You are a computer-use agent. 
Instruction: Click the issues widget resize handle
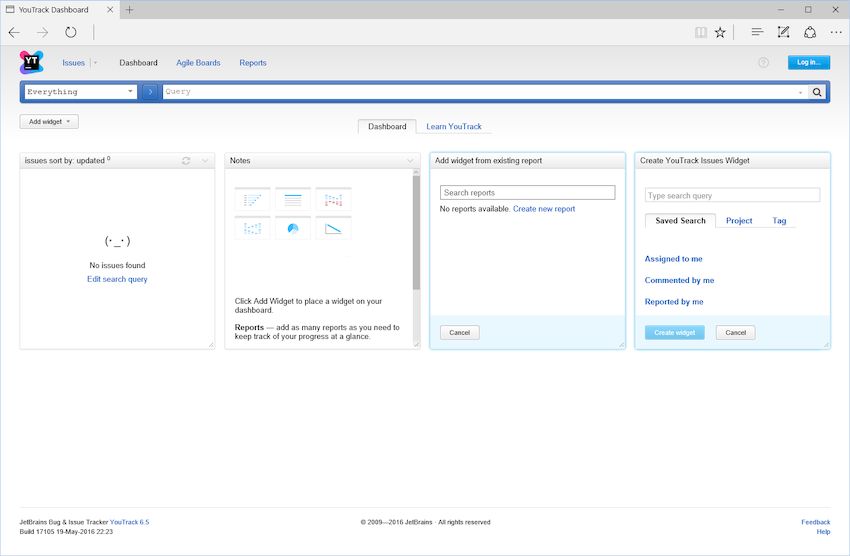click(211, 345)
